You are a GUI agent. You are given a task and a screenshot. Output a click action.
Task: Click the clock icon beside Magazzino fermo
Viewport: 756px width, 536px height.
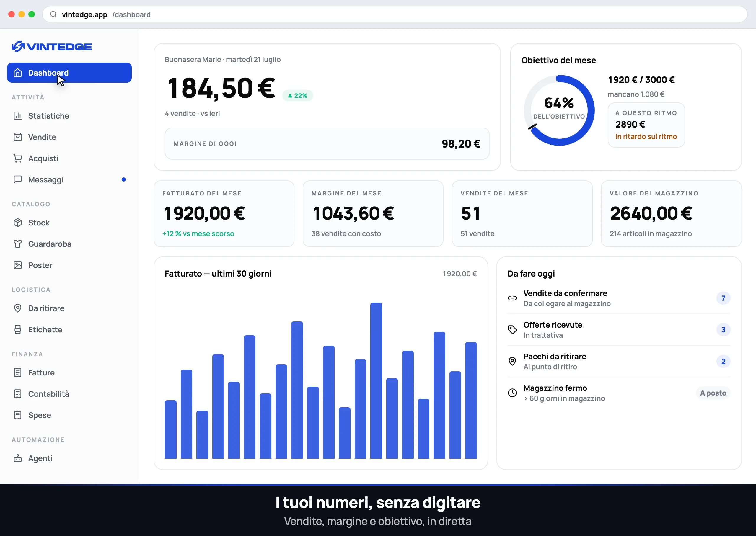coord(512,393)
